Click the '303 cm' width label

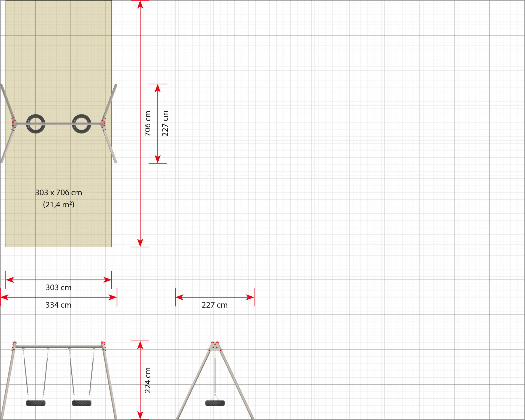[59, 287]
